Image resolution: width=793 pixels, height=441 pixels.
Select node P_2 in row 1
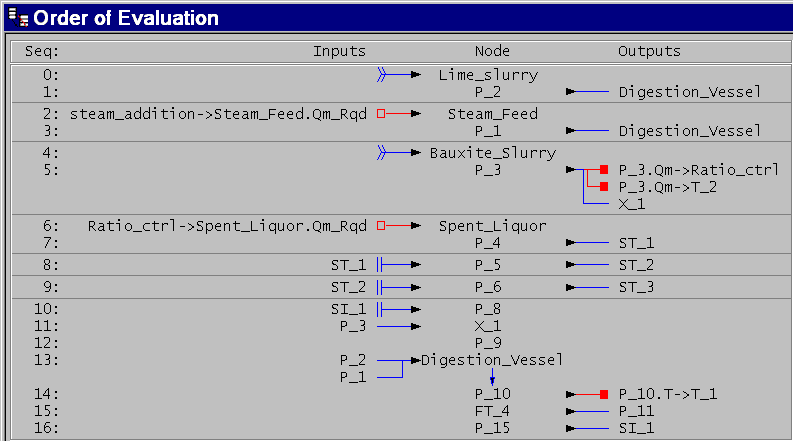click(488, 92)
